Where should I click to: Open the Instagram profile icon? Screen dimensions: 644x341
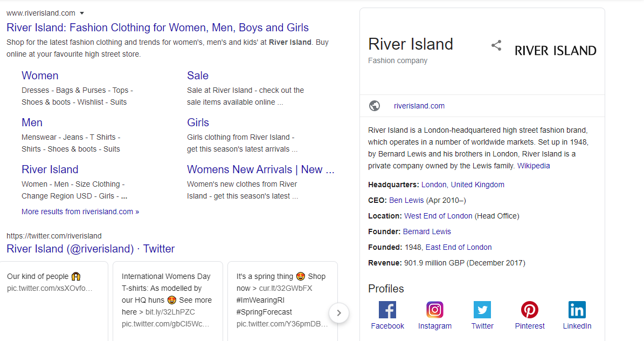[434, 310]
